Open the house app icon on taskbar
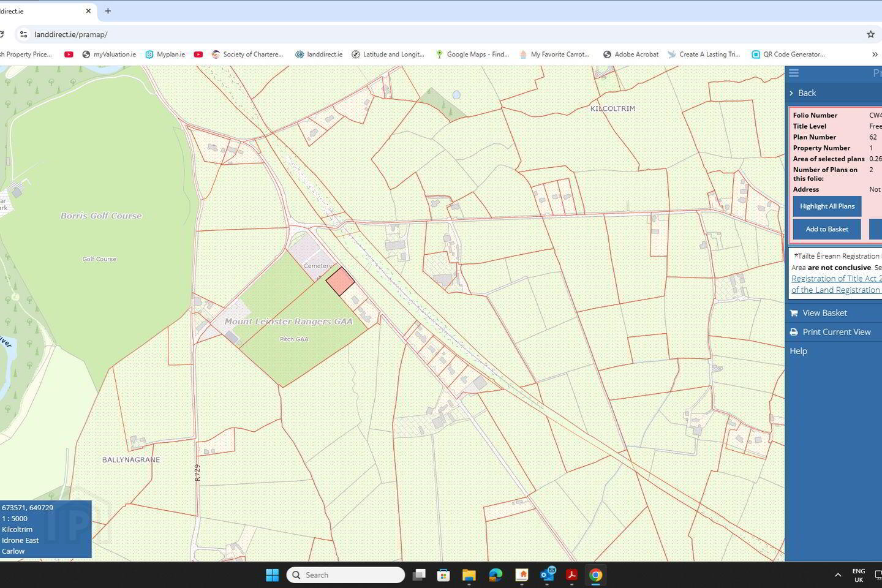The height and width of the screenshot is (588, 882). click(522, 575)
